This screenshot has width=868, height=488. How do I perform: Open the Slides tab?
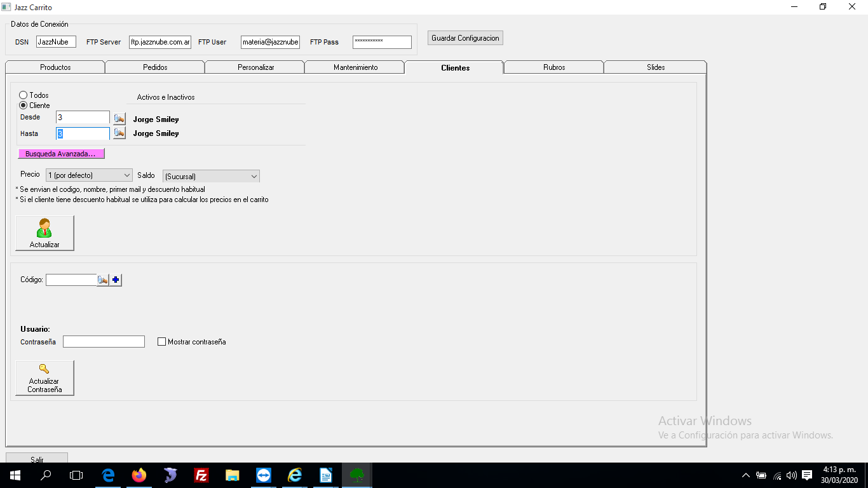[x=656, y=67]
